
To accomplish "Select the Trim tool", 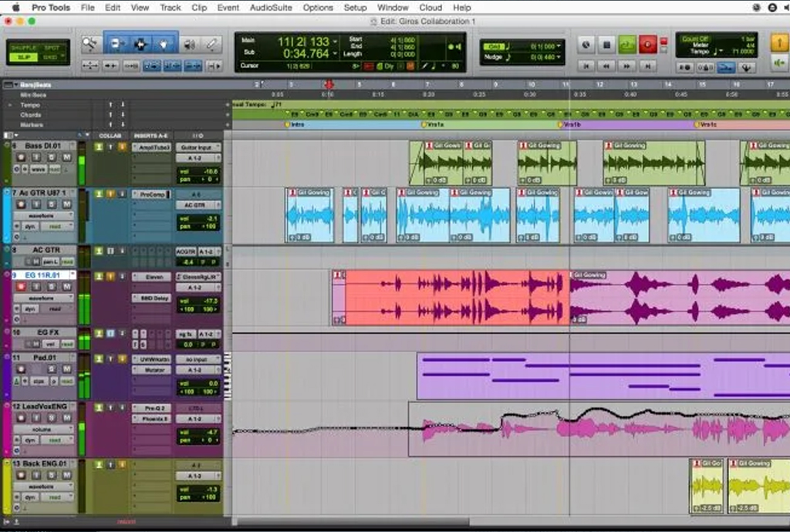I will pyautogui.click(x=118, y=43).
